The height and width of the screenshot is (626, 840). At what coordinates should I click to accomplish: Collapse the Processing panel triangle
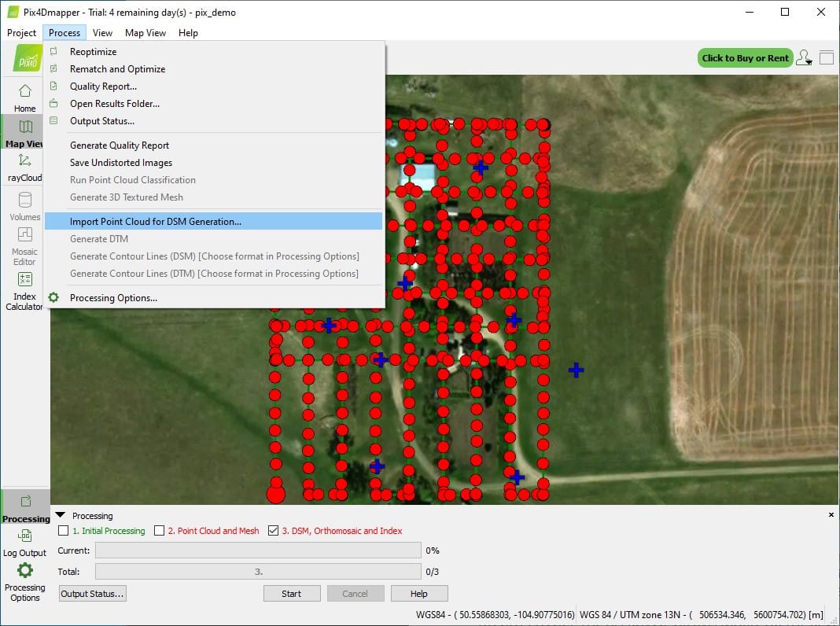[x=61, y=515]
